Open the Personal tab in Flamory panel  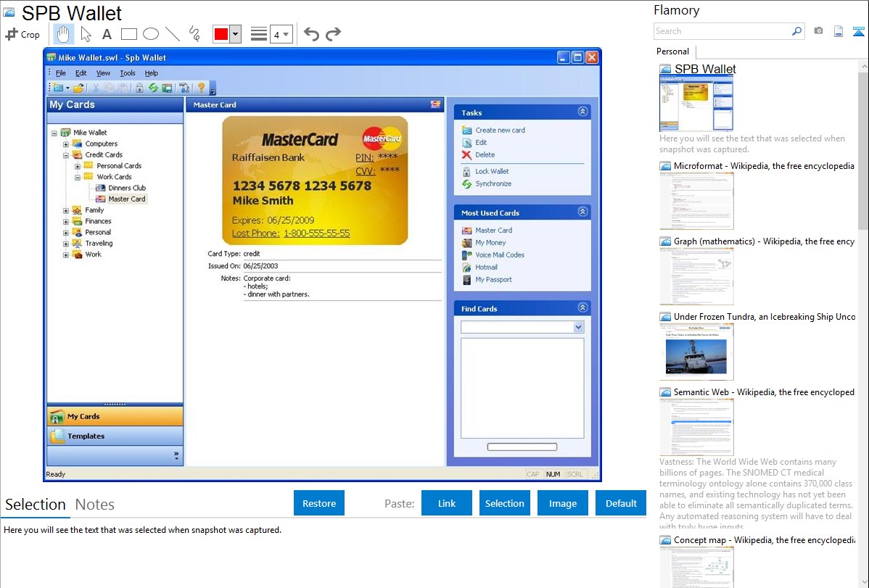point(673,51)
